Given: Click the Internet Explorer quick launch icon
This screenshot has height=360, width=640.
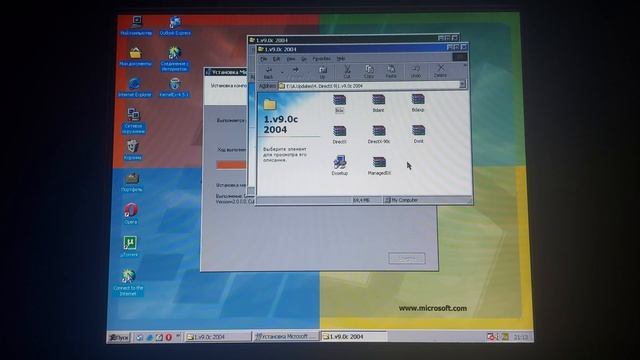Looking at the screenshot, I should (x=149, y=337).
